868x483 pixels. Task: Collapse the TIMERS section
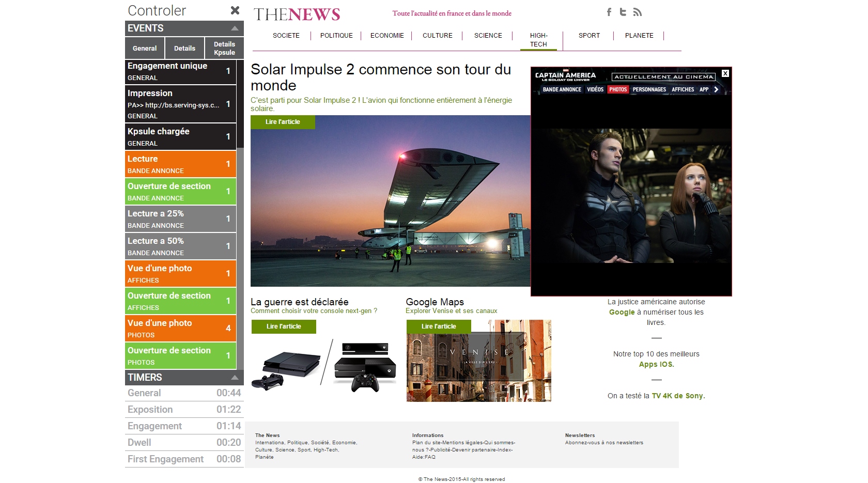(x=235, y=378)
